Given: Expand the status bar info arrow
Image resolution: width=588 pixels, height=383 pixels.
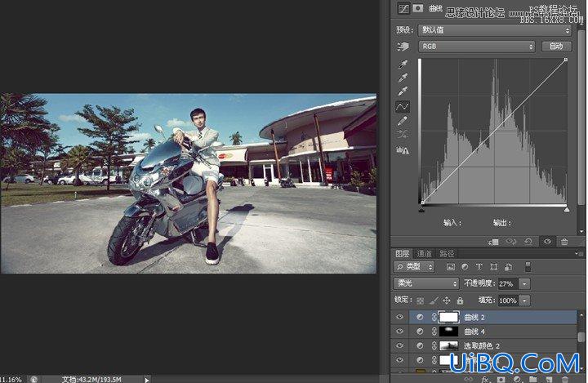Looking at the screenshot, I should [147, 380].
